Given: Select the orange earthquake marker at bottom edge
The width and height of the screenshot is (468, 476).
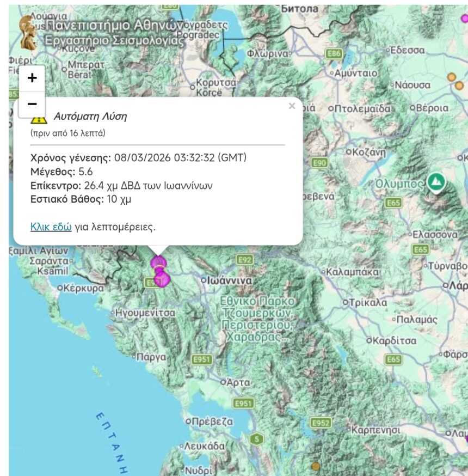Looking at the screenshot, I should pyautogui.click(x=315, y=466).
